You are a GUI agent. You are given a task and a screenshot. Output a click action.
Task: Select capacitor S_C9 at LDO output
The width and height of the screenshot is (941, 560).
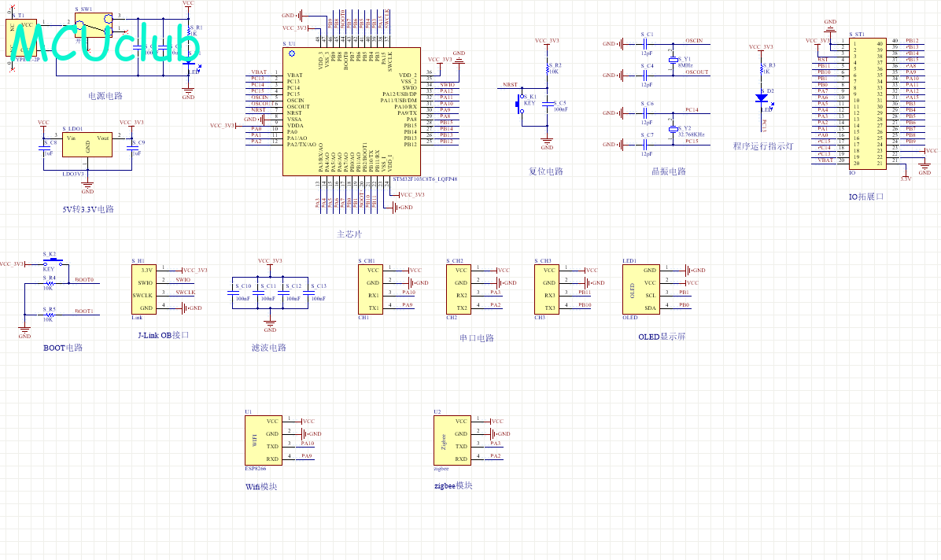point(131,148)
